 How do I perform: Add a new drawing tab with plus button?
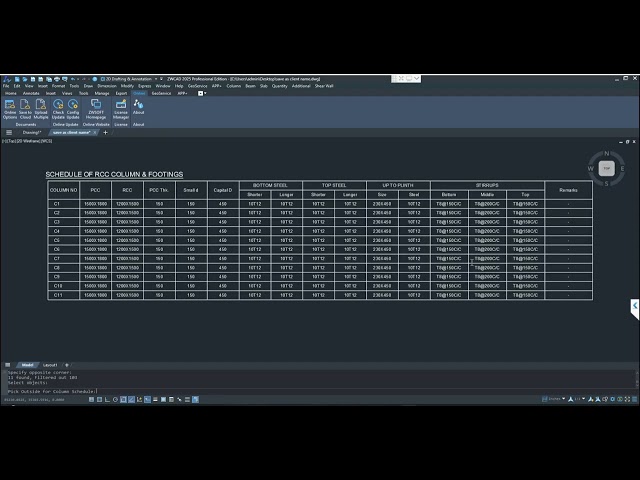click(105, 133)
